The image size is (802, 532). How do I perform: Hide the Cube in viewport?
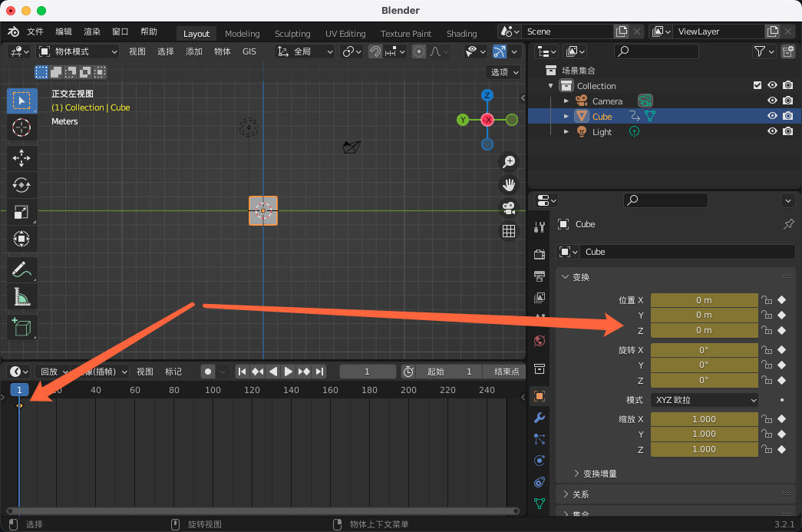772,116
